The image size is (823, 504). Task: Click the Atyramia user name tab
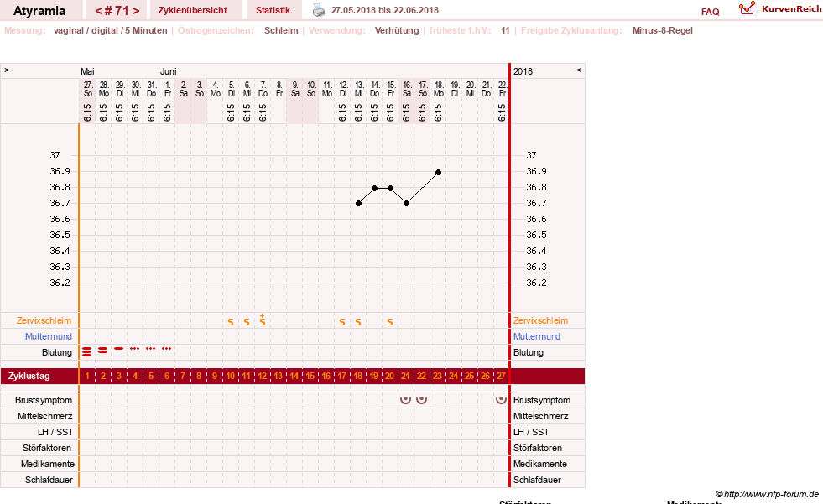[x=39, y=11]
